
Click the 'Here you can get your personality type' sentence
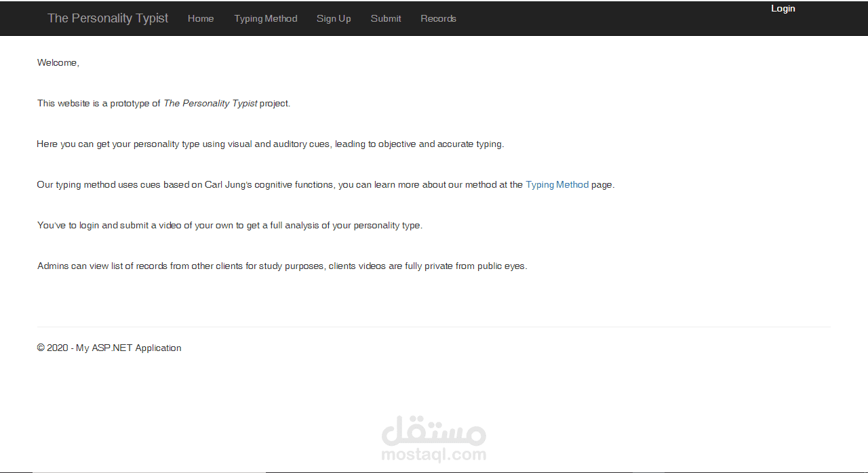(271, 144)
